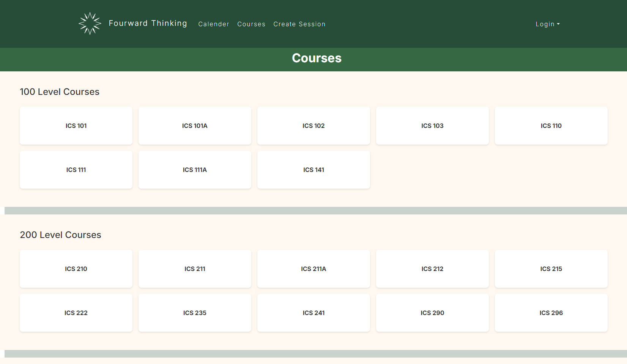The image size is (627, 364).
Task: Open the Calender page
Action: (214, 24)
